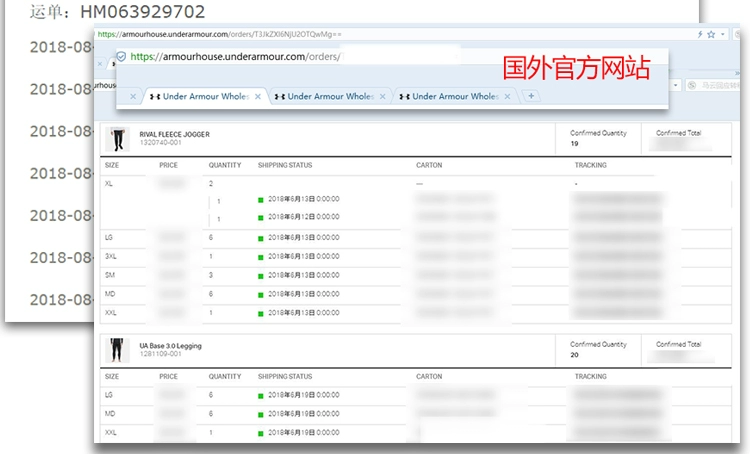This screenshot has height=454, width=750.
Task: Close the first Under Armour Wholesale tab
Action: (258, 96)
